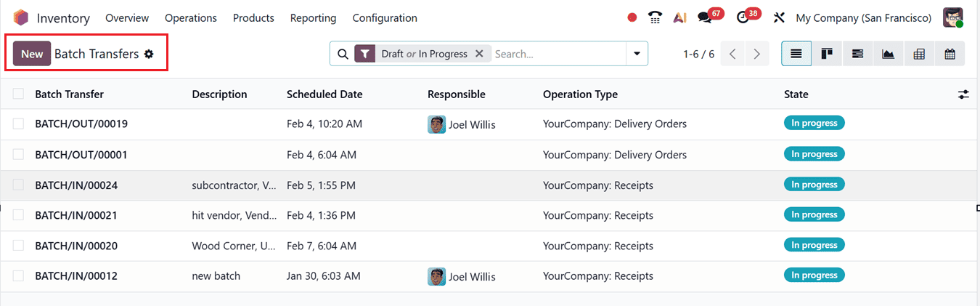Image resolution: width=980 pixels, height=306 pixels.
Task: Click the 1-6 / 6 pager counter
Action: coord(698,54)
